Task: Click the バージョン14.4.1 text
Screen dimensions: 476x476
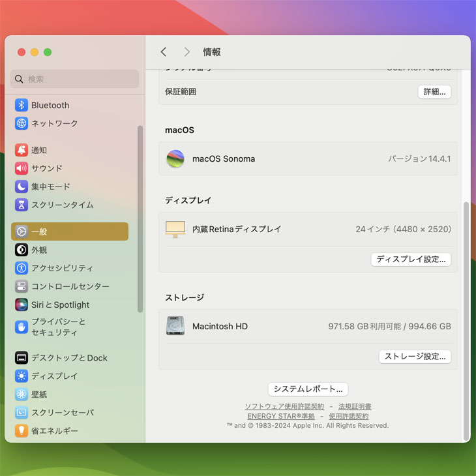Action: pyautogui.click(x=419, y=158)
